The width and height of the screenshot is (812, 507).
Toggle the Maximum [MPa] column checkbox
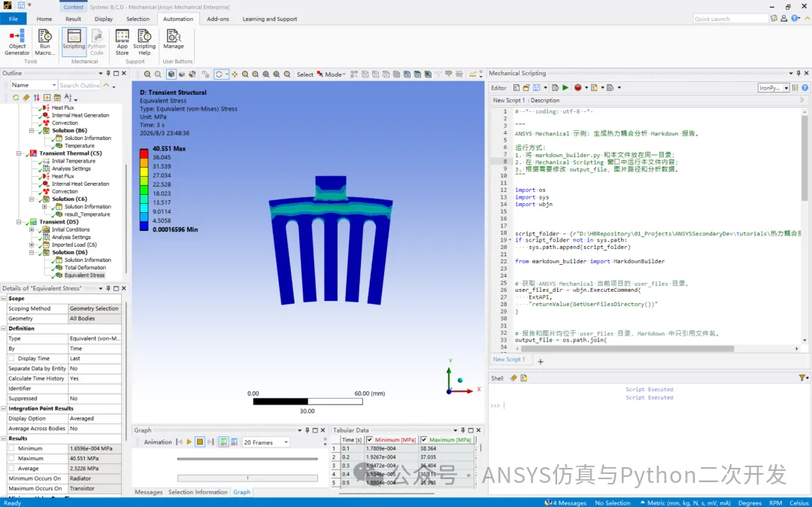[424, 440]
